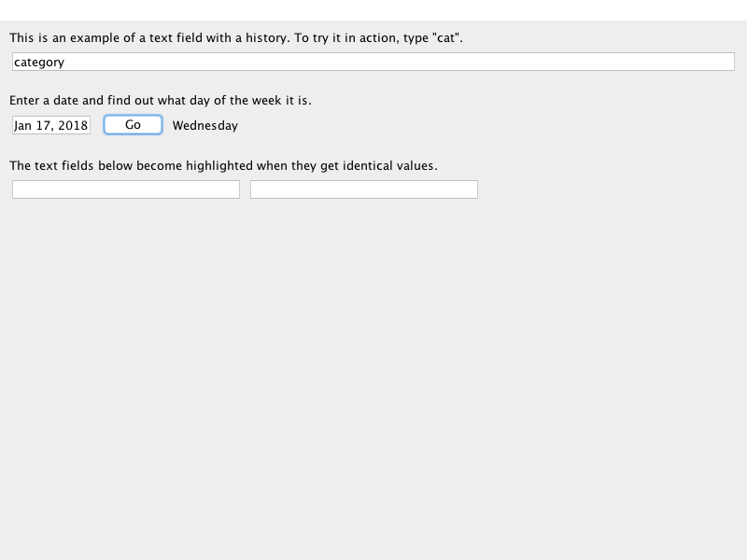Screen dimensions: 747x560
Task: Click the day "17" in the date field
Action: point(45,125)
